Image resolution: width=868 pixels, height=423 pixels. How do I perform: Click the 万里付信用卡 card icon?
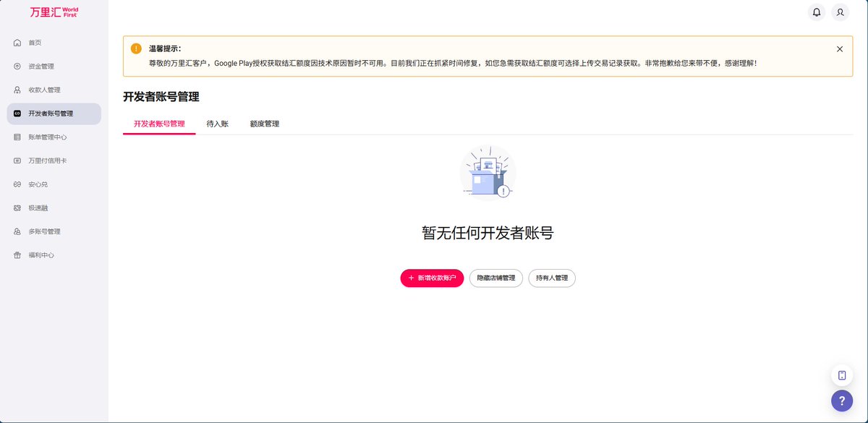pos(17,161)
